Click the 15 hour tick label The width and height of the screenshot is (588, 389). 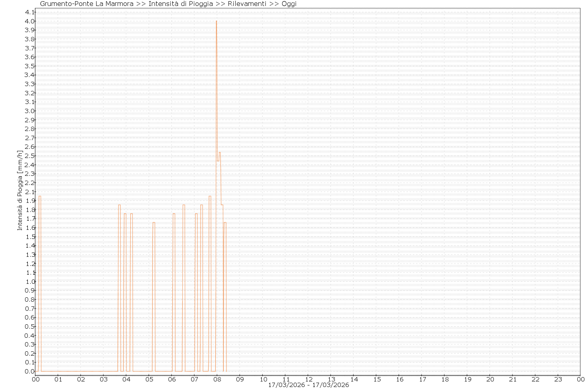click(377, 379)
